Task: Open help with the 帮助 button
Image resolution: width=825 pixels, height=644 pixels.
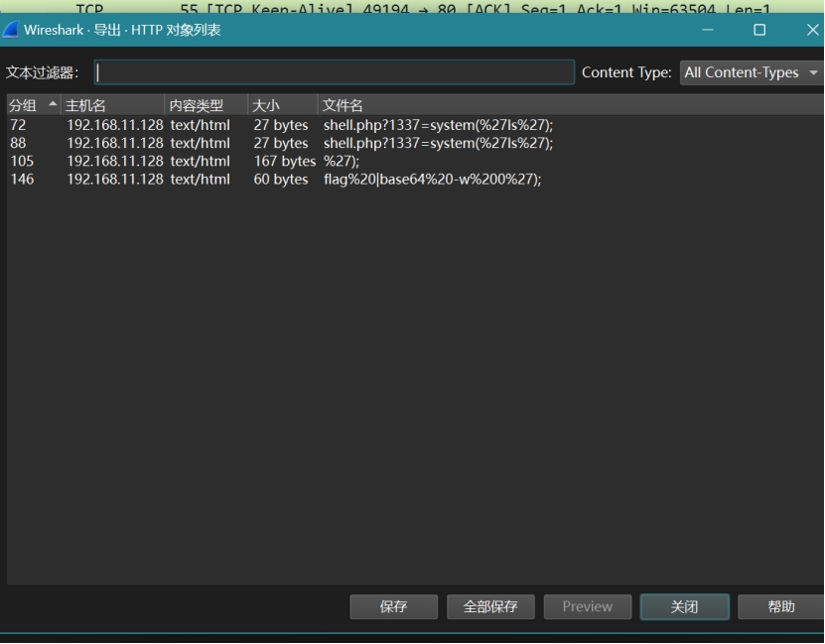Action: pyautogui.click(x=780, y=606)
